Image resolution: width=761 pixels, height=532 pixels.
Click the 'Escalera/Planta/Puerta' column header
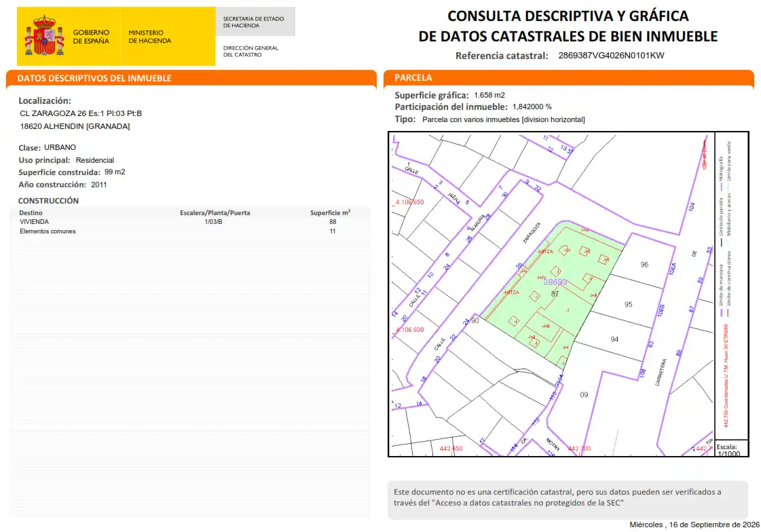tap(215, 212)
